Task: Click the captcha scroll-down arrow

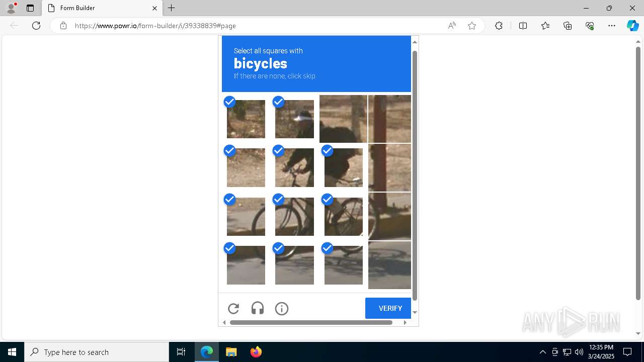Action: [x=415, y=312]
